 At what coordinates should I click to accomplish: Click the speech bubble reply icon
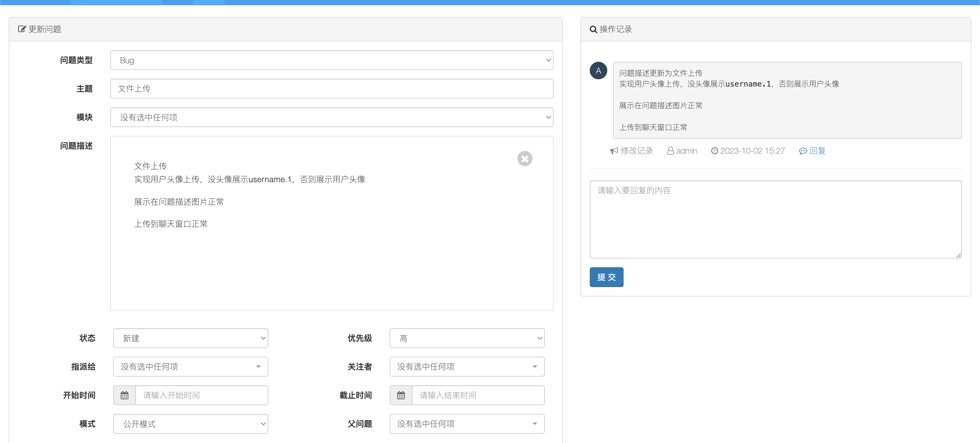(x=803, y=151)
